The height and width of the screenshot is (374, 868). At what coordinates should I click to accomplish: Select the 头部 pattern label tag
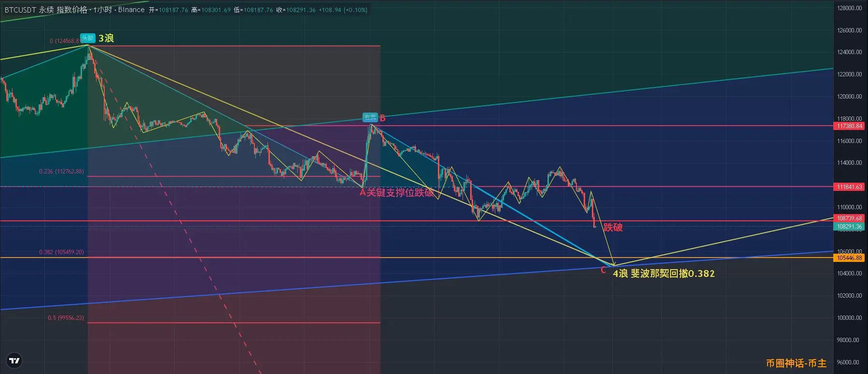(x=88, y=38)
